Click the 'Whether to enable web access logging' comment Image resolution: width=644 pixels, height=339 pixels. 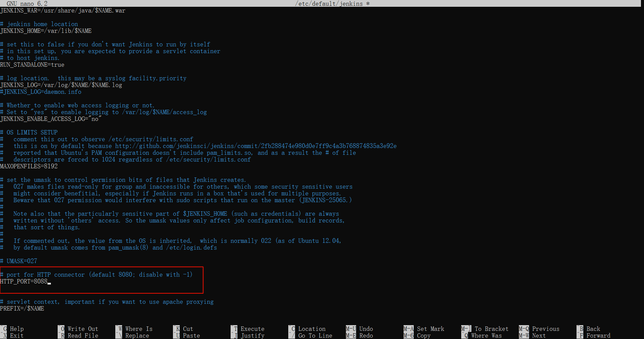pyautogui.click(x=77, y=105)
